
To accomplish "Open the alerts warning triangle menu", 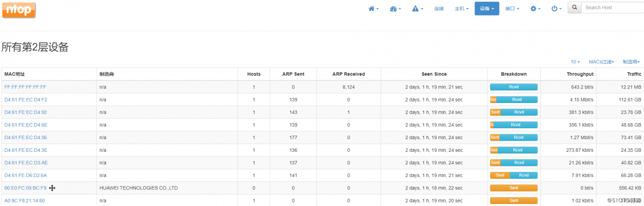I will coord(418,9).
